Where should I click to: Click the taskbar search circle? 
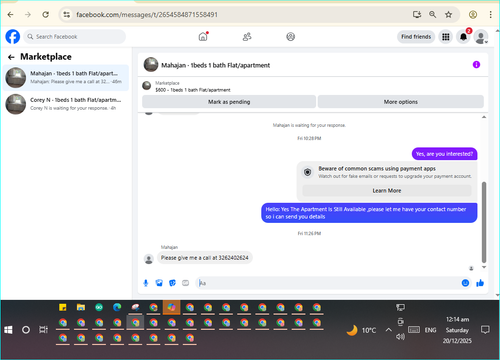26,330
